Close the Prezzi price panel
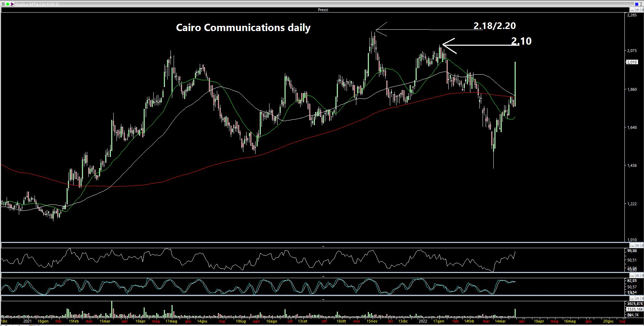Image resolution: width=644 pixels, height=326 pixels. (642, 10)
